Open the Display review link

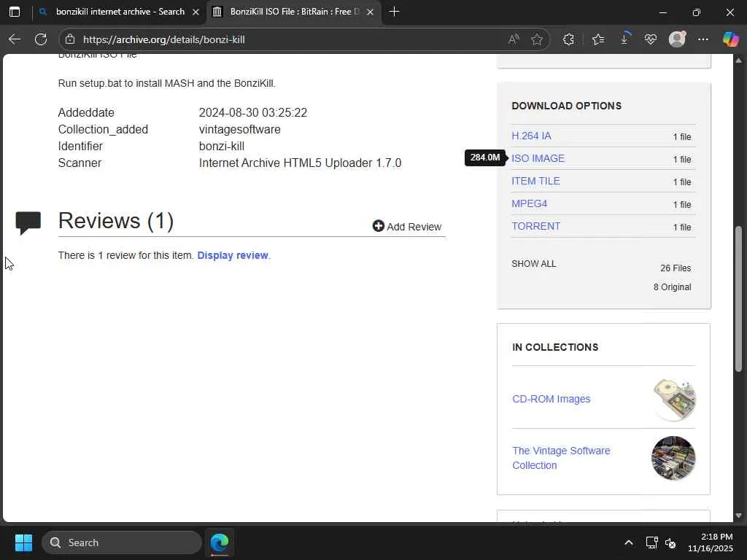pos(233,255)
